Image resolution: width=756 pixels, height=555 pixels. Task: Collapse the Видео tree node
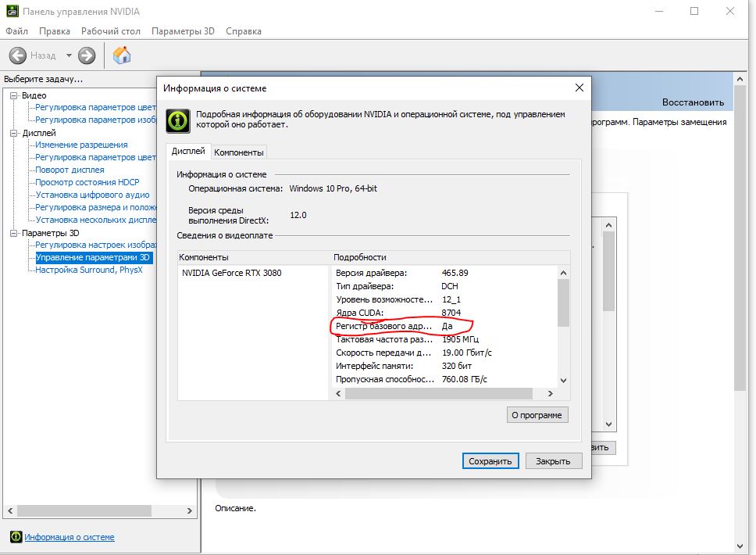14,95
